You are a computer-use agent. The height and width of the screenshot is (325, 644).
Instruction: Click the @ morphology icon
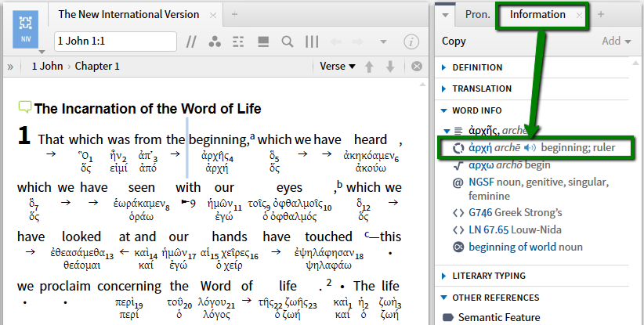[x=458, y=182]
